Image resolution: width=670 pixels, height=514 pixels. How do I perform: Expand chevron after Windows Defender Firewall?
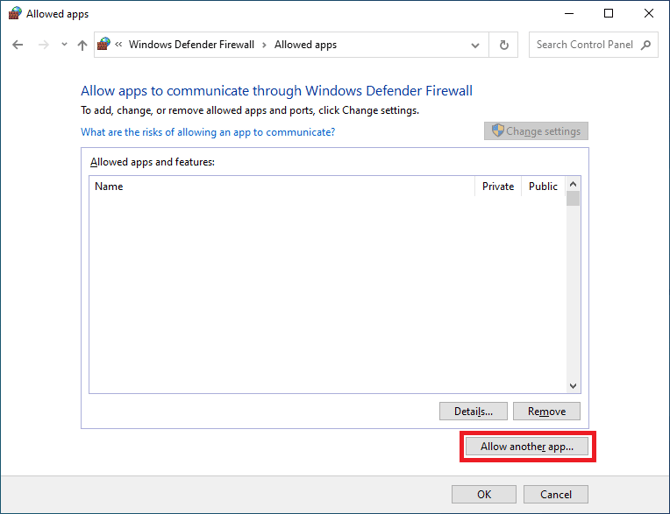[x=264, y=45]
